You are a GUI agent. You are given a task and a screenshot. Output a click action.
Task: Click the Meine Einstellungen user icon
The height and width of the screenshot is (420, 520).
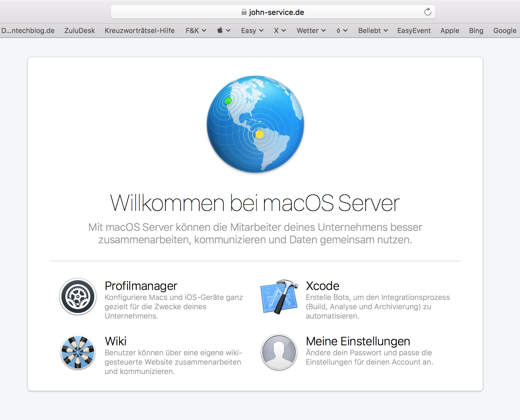coord(279,352)
